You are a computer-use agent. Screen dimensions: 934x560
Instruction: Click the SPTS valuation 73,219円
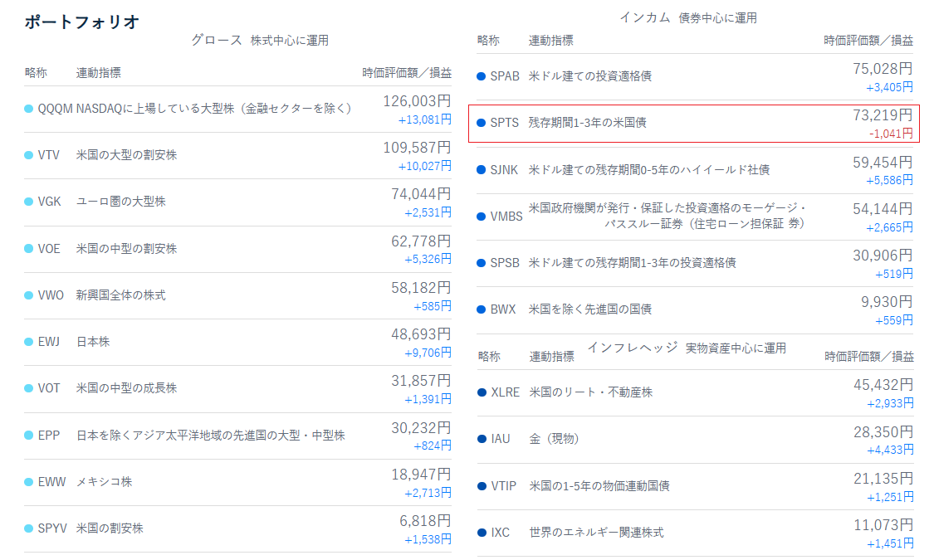coord(883,115)
